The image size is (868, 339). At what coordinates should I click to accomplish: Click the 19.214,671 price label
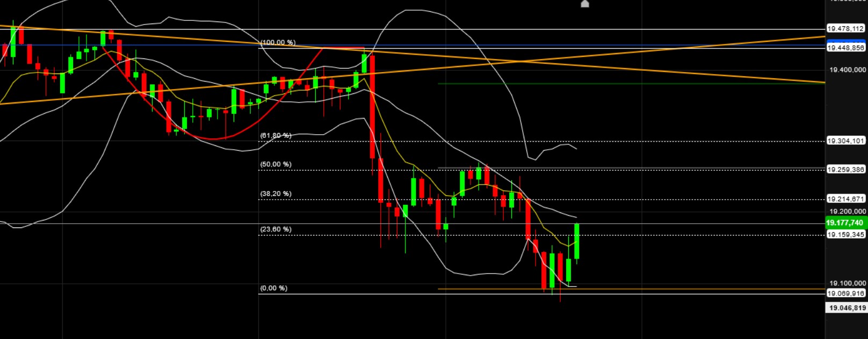point(845,199)
